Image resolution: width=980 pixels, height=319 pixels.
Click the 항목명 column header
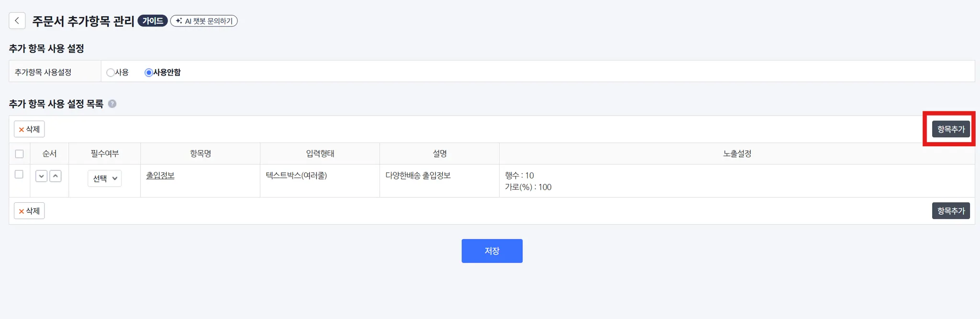pos(200,154)
